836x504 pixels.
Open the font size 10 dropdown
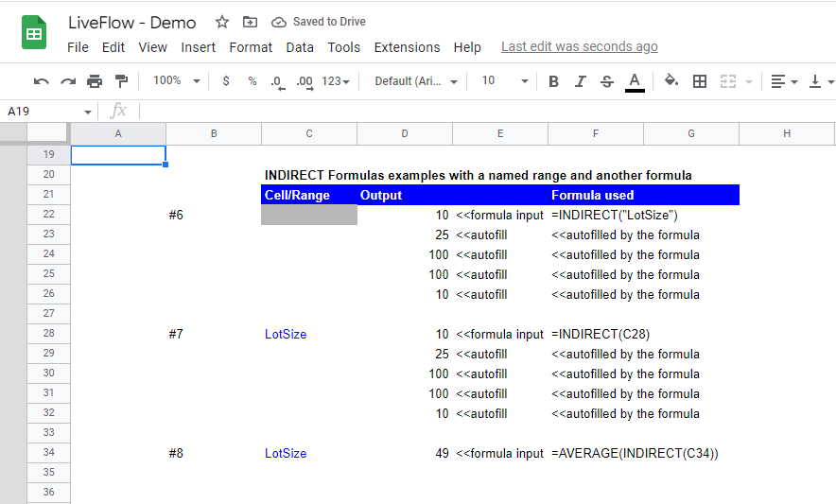(x=504, y=81)
